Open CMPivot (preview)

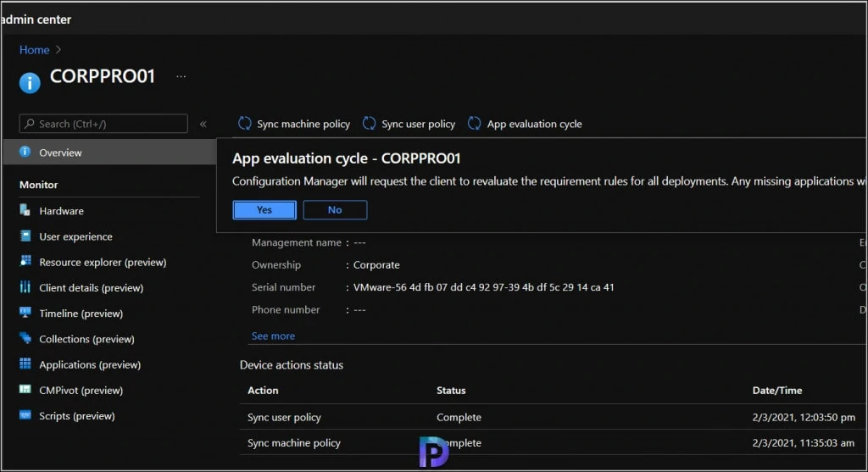81,390
